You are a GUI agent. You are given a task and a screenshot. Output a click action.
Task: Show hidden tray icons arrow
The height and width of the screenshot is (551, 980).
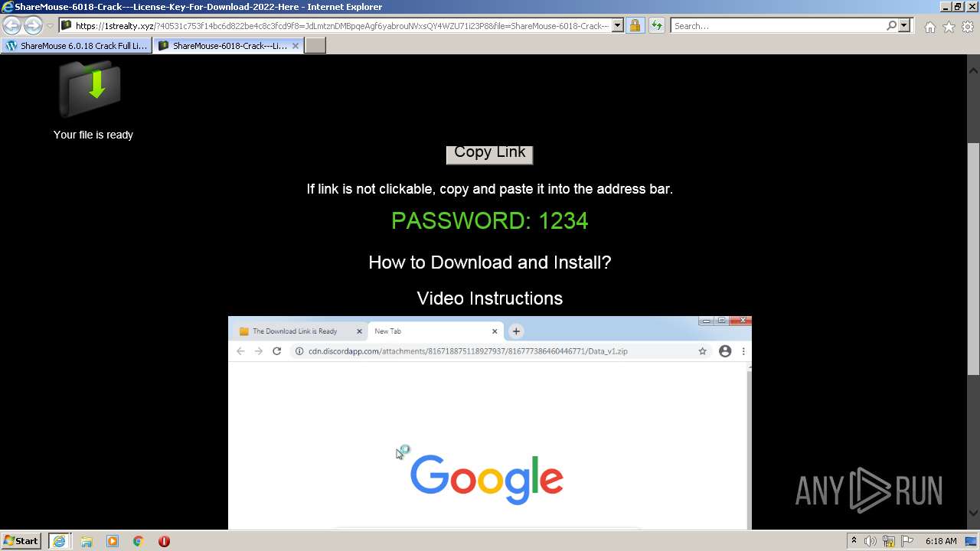pyautogui.click(x=854, y=541)
